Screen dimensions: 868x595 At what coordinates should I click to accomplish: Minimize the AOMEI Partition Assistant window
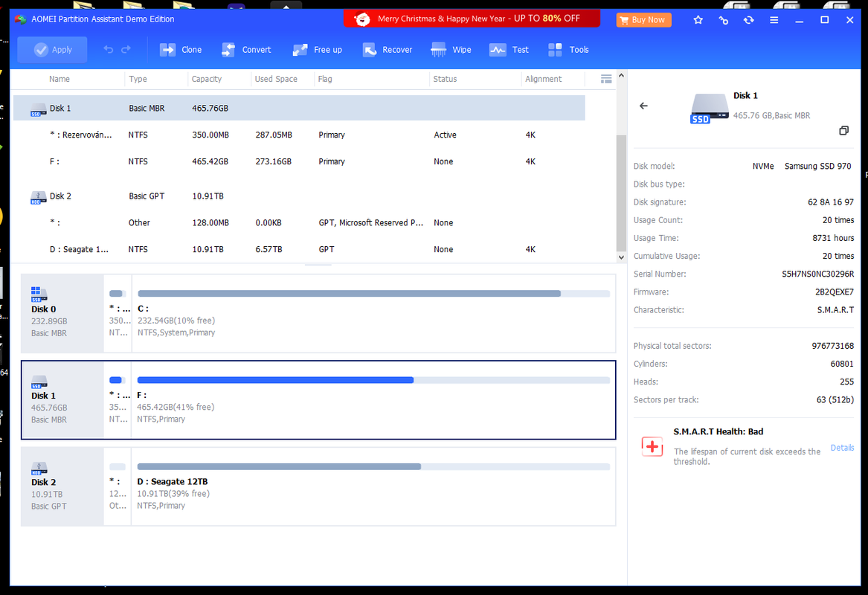coord(800,20)
